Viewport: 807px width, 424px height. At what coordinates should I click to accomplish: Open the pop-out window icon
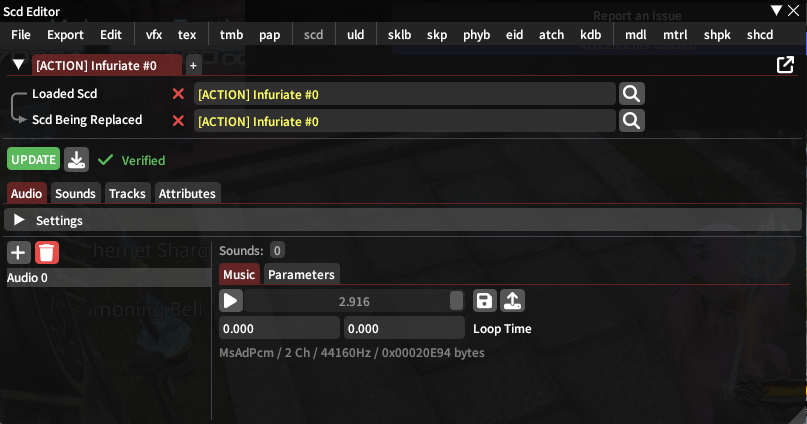785,65
